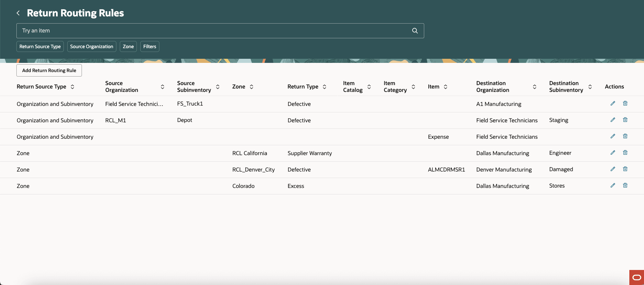Open the Return Source Type filter
Screen dimensions: 644x285
pyautogui.click(x=40, y=46)
